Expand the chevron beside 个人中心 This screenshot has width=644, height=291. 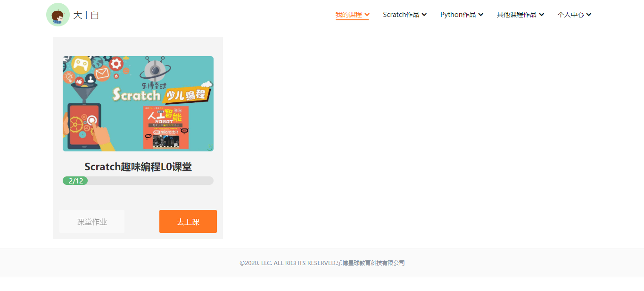[x=589, y=15]
